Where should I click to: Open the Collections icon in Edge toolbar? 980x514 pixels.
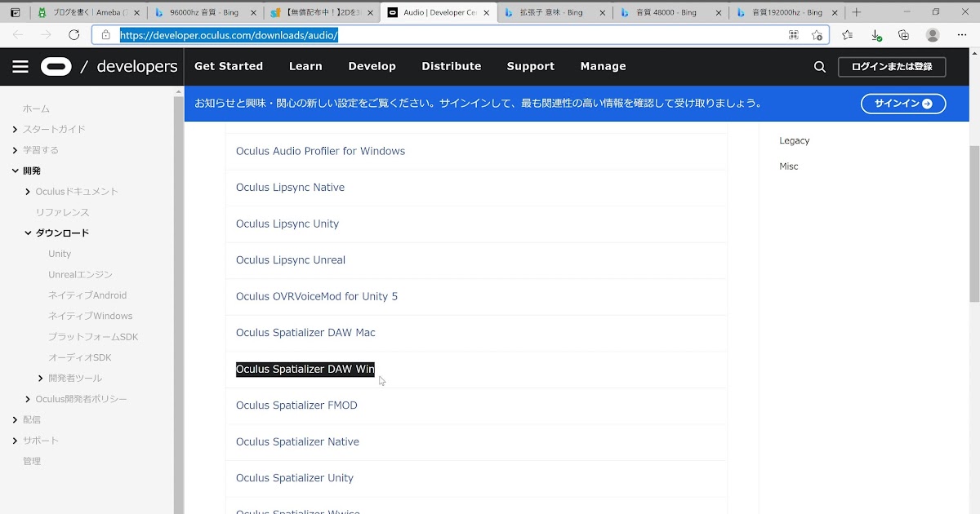pos(903,35)
